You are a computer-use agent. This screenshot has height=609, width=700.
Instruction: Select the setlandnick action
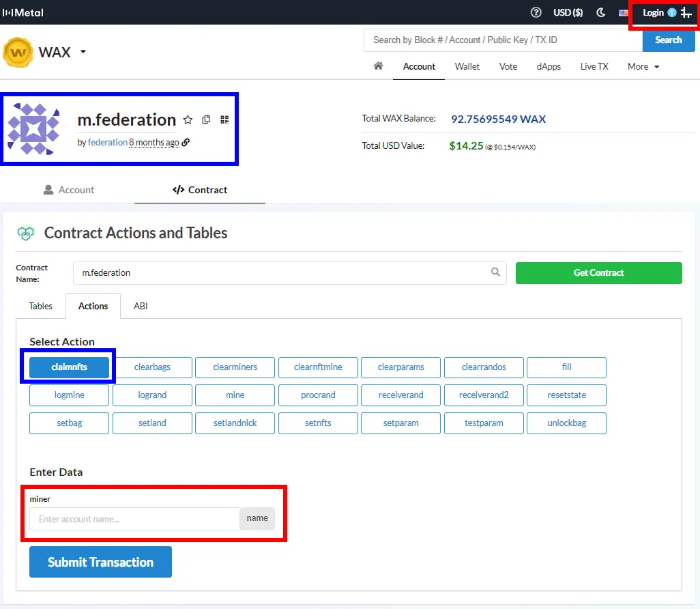click(x=235, y=423)
